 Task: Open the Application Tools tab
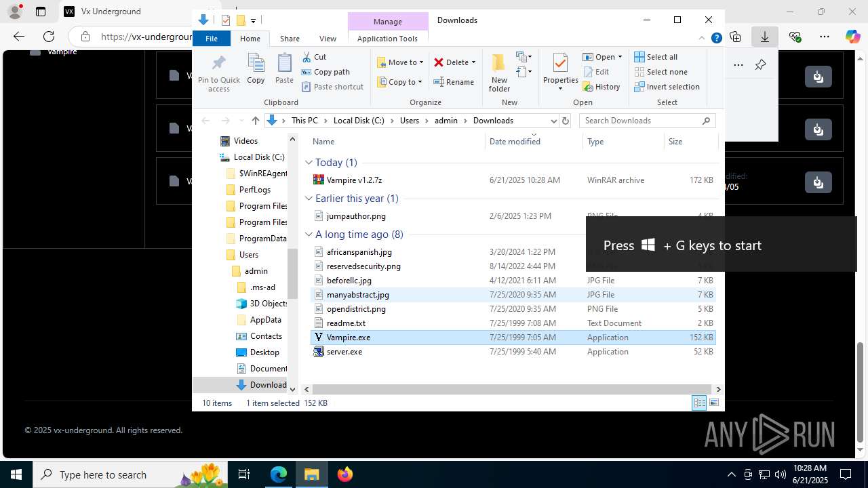point(387,39)
